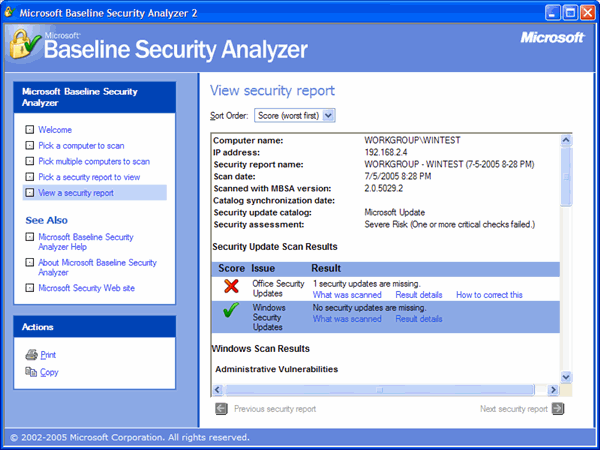Image resolution: width=600 pixels, height=450 pixels.
Task: Click the Next security report arrow icon
Action: click(x=558, y=409)
